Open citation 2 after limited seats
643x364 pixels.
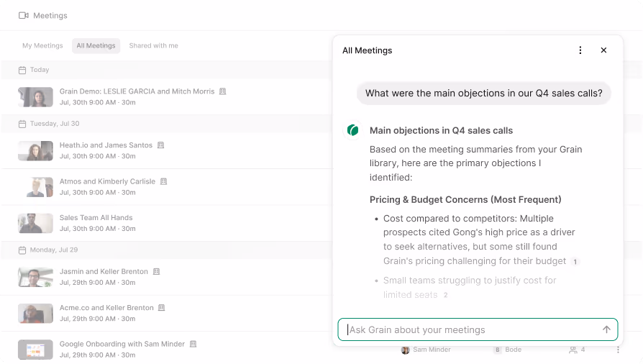pyautogui.click(x=445, y=295)
